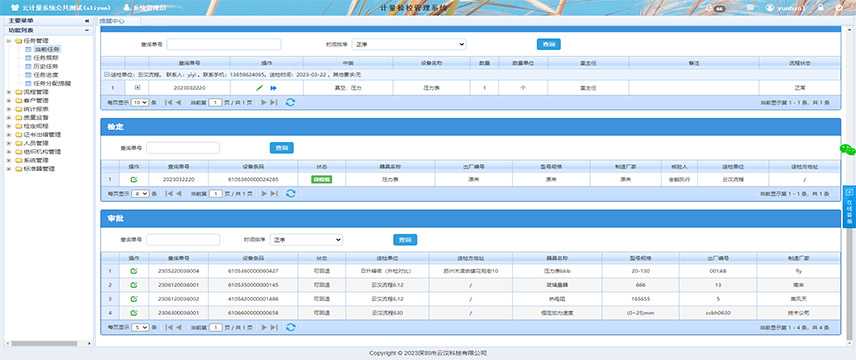Refresh the first task table
The width and height of the screenshot is (856, 360).
click(x=290, y=102)
